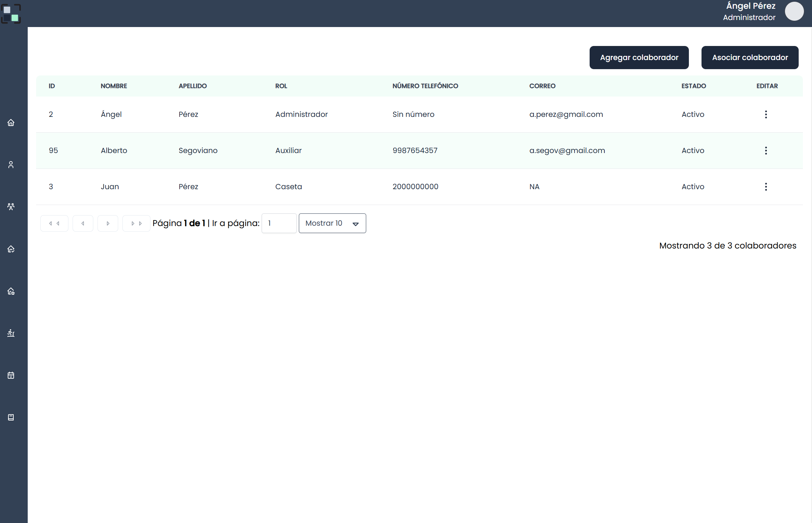812x523 pixels.
Task: Open the treadmill gym sidebar icon
Action: point(11,333)
